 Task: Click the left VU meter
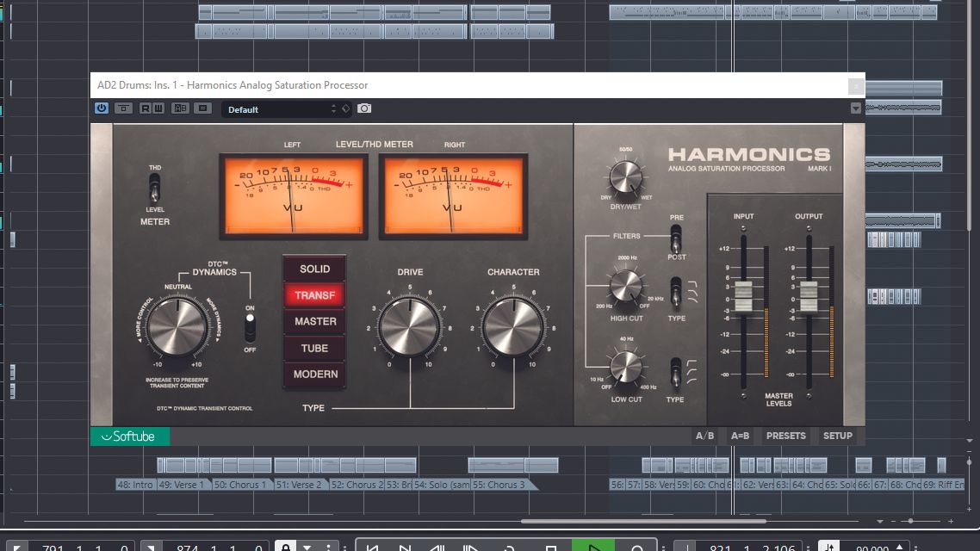(293, 196)
